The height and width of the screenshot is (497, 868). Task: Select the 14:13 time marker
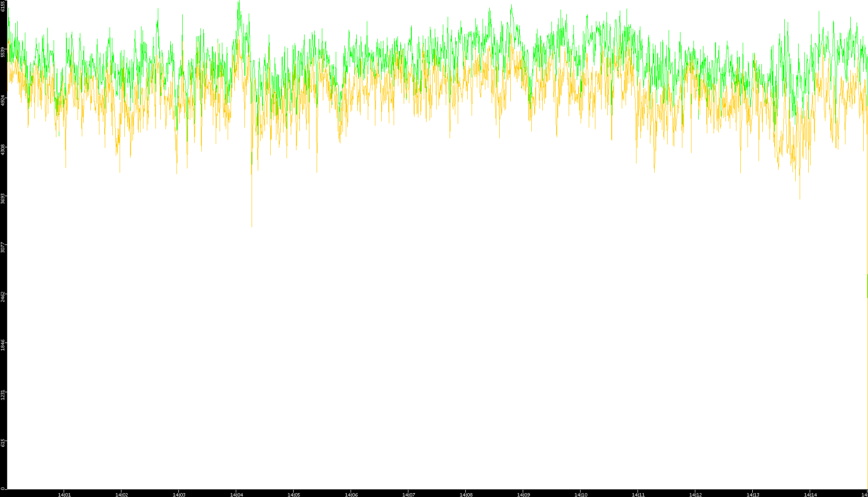pos(753,495)
